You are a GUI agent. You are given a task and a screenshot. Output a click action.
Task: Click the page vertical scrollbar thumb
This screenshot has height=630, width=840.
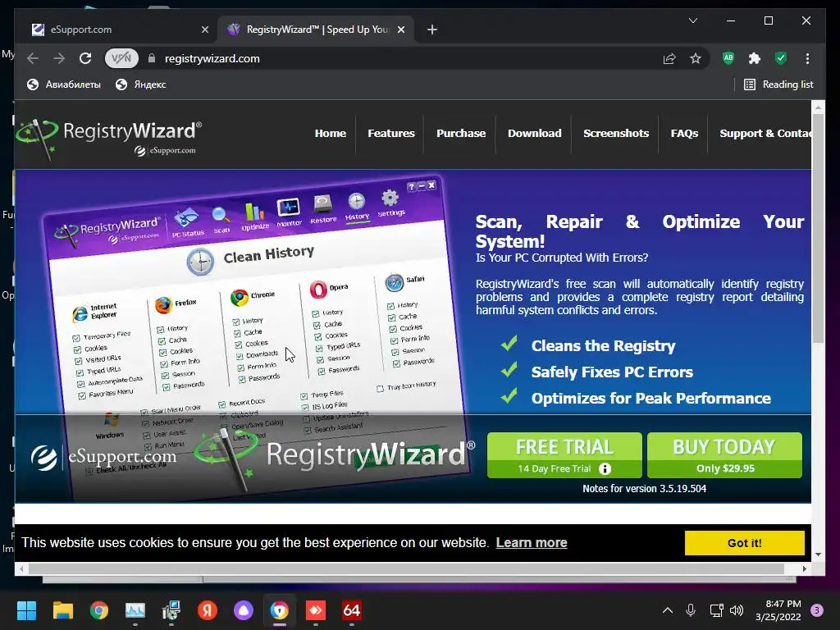point(818,228)
